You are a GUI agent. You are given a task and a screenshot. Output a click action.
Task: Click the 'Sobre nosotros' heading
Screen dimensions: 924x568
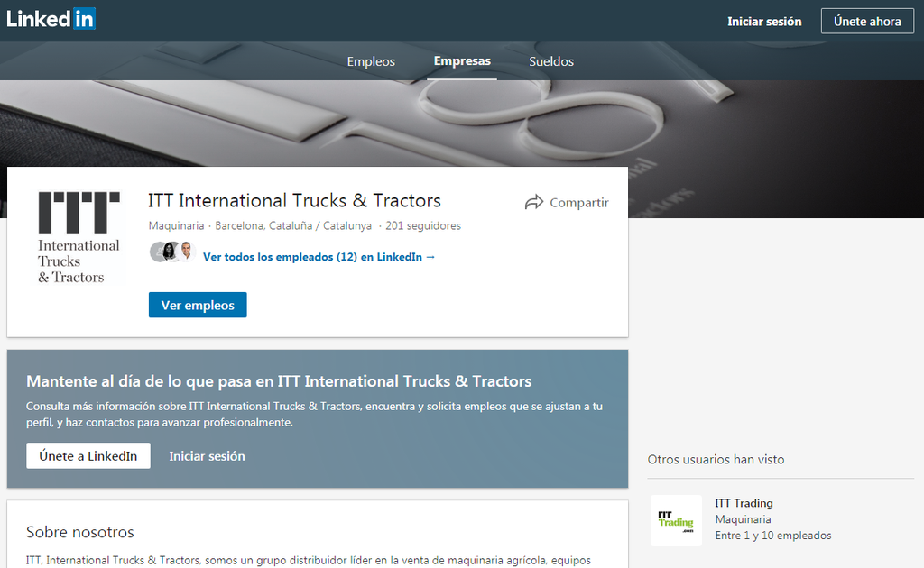(80, 532)
